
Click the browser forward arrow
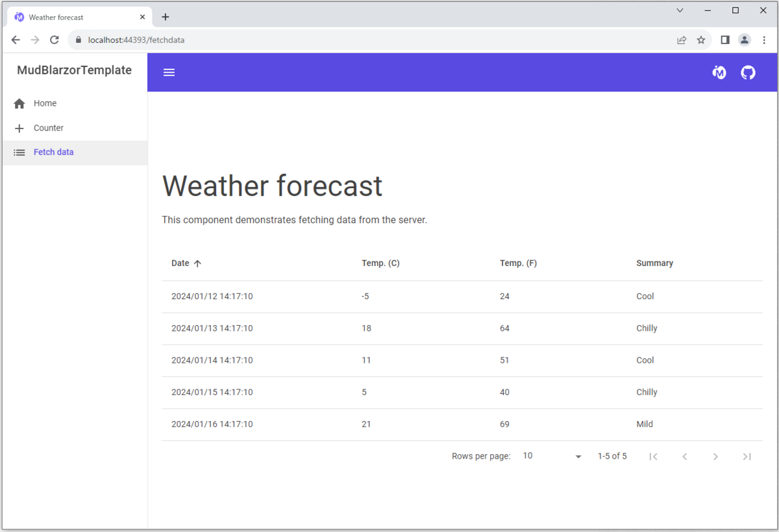35,40
